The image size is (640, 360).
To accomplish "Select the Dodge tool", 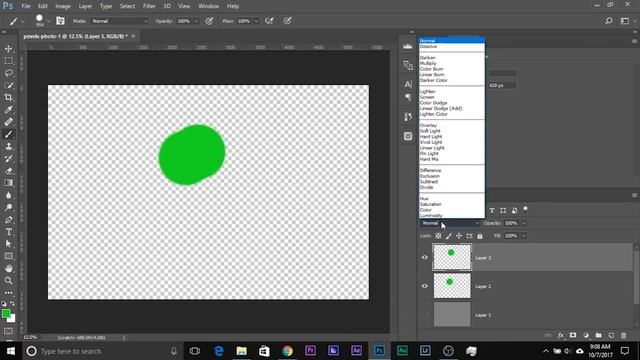I will 8,207.
